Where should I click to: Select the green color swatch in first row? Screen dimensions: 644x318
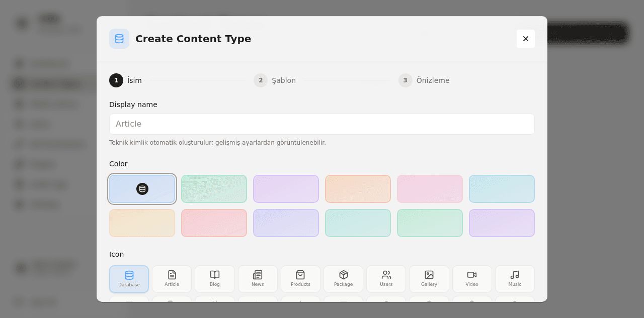pos(214,189)
